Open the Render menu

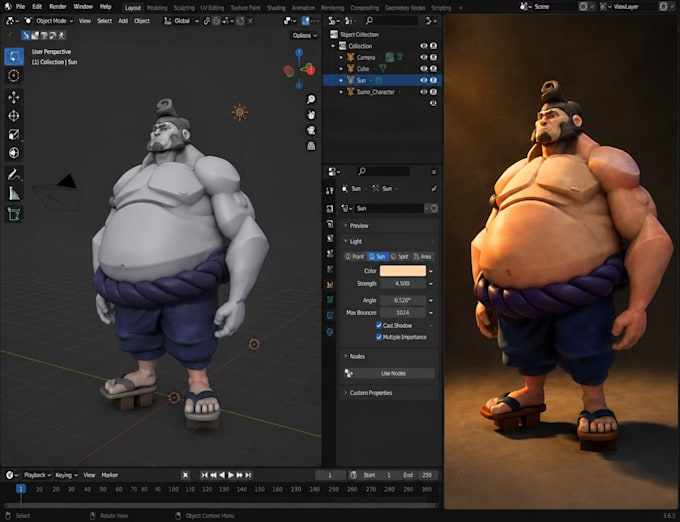[58, 7]
